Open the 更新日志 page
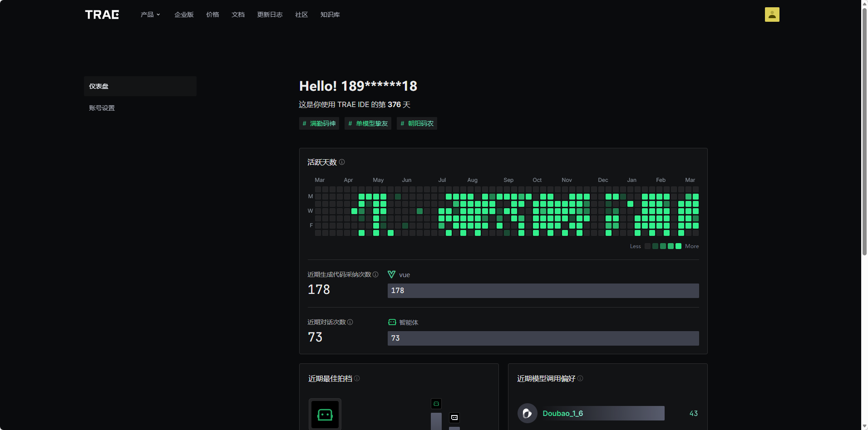 tap(270, 15)
